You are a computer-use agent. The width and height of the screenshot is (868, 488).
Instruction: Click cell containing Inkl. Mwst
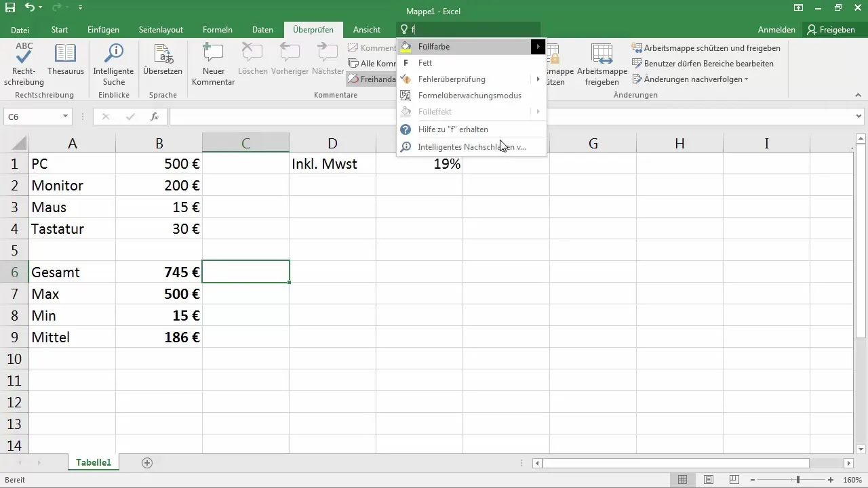point(332,163)
